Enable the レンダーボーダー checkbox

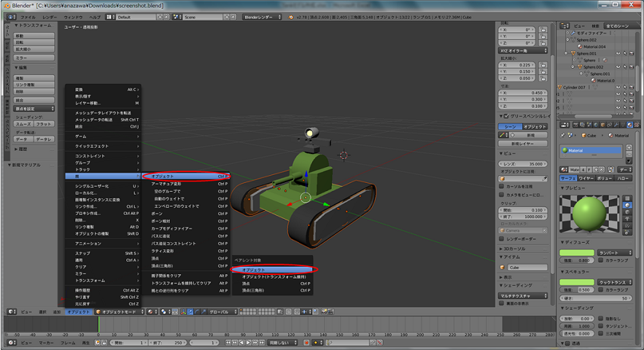[x=502, y=238]
